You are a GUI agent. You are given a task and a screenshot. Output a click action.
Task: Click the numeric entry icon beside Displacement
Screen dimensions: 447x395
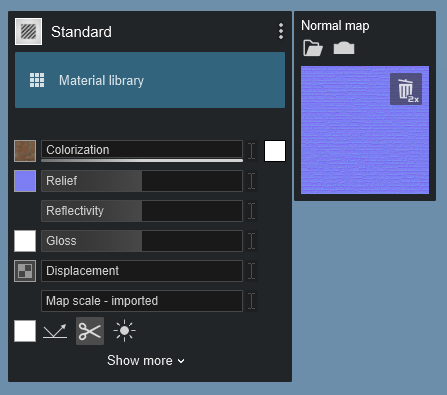pyautogui.click(x=252, y=271)
